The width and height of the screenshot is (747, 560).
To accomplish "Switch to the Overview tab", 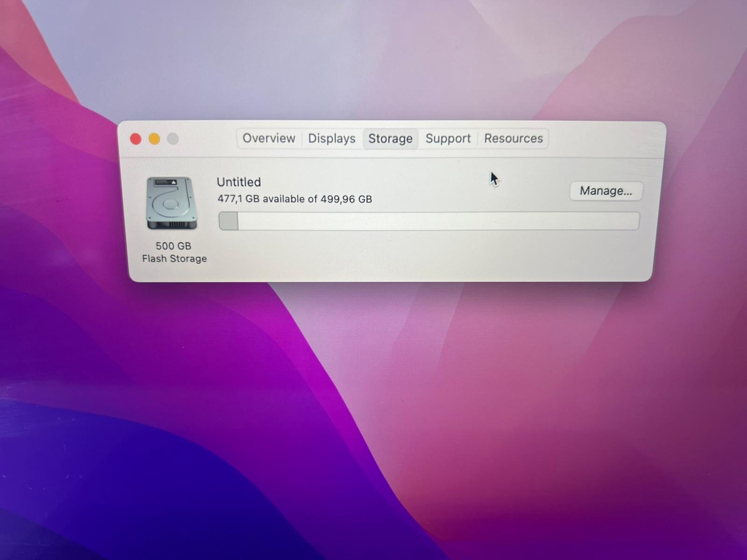I will click(268, 139).
